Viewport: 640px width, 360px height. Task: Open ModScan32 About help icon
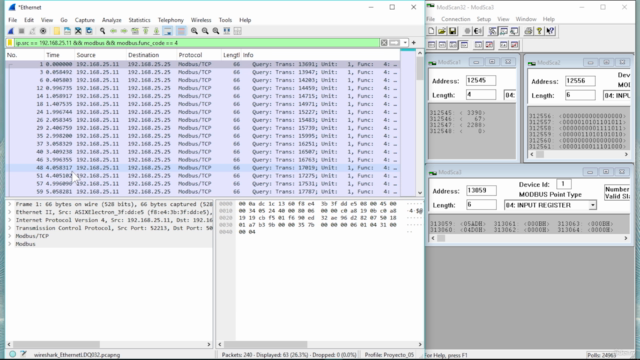pos(539,31)
